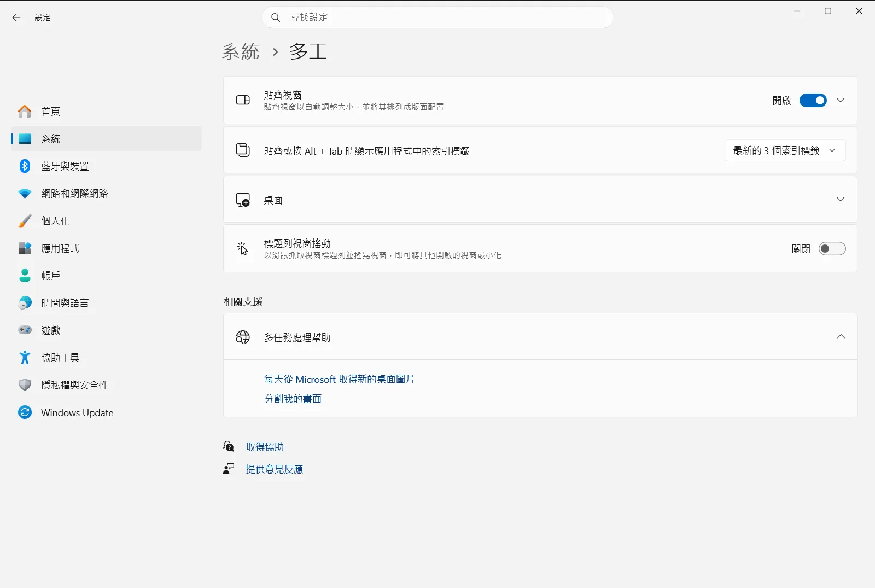Screen dimensions: 875x588
Task: Open the 分割我的畫面 help link
Action: point(293,399)
